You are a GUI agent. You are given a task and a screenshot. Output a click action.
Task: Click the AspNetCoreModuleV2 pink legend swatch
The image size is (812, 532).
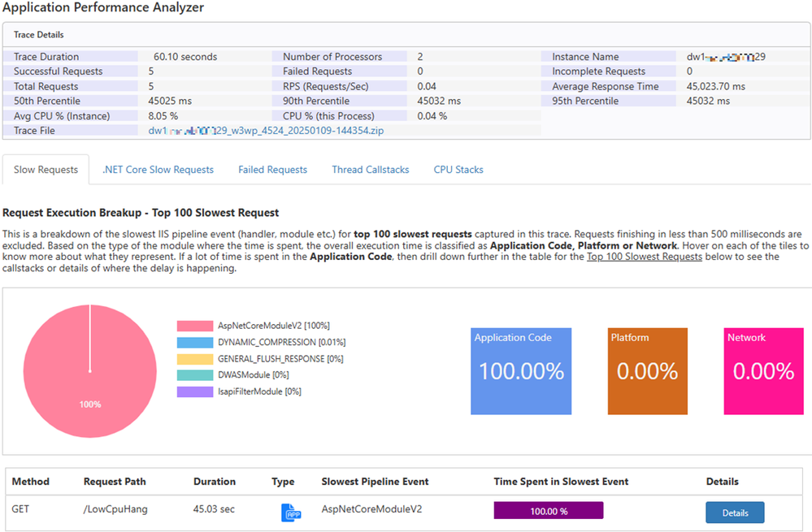coord(194,326)
